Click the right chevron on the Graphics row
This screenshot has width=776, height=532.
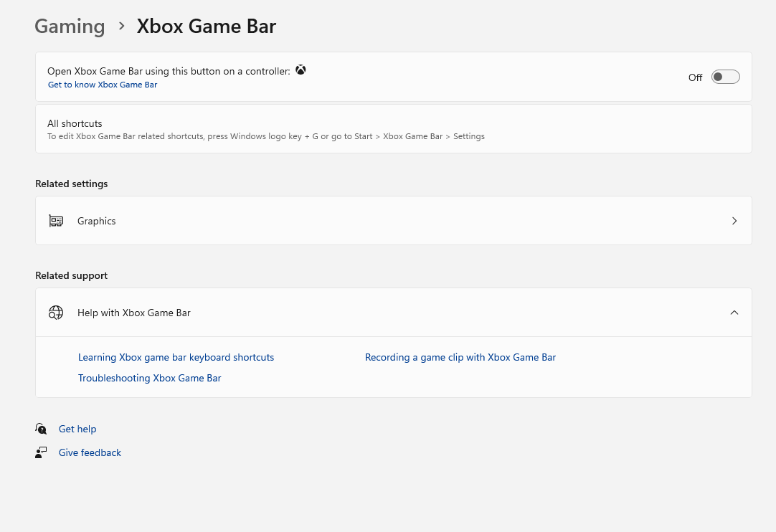[x=734, y=221]
